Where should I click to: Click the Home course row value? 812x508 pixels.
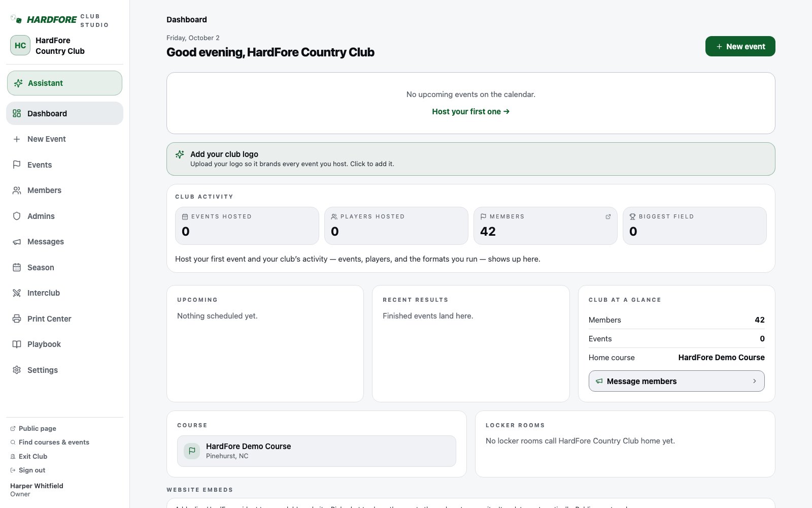click(x=721, y=358)
